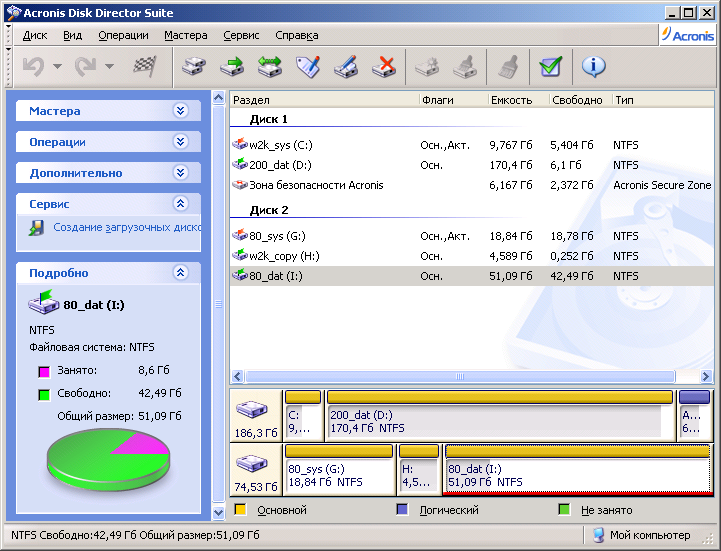This screenshot has height=551, width=721.
Task: Open the Вид menu
Action: tap(73, 35)
